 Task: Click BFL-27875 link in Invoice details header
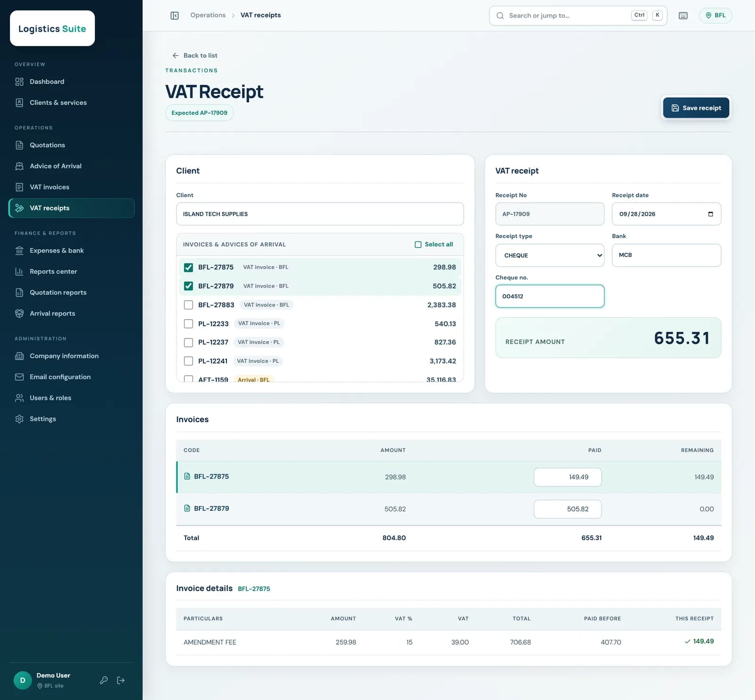[x=254, y=589]
